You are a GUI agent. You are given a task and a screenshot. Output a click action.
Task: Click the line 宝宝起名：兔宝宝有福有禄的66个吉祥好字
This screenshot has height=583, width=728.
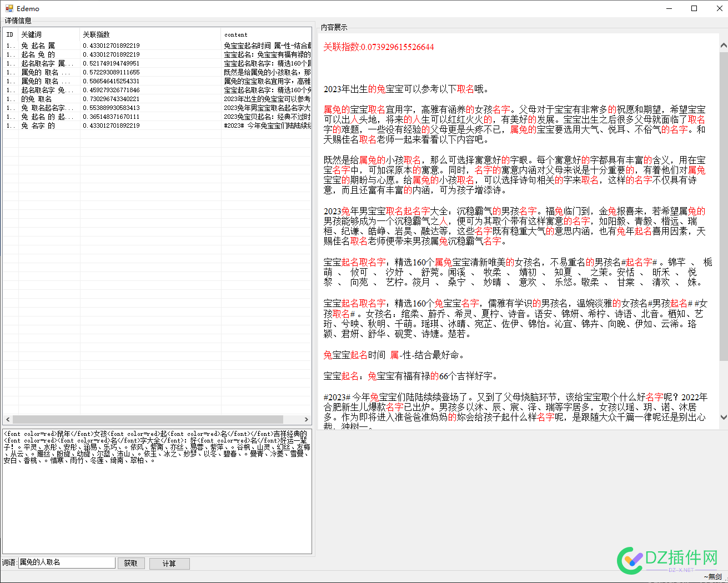[410, 376]
